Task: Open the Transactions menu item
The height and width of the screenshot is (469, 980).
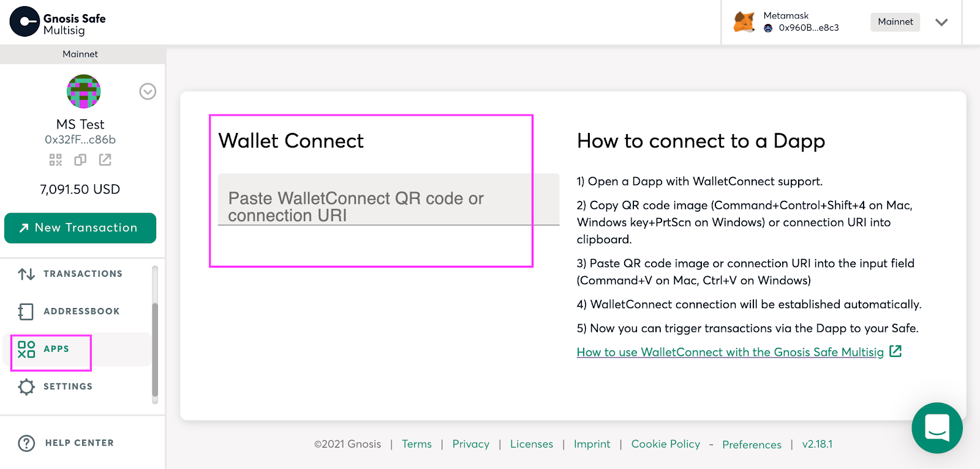Action: coord(77,274)
